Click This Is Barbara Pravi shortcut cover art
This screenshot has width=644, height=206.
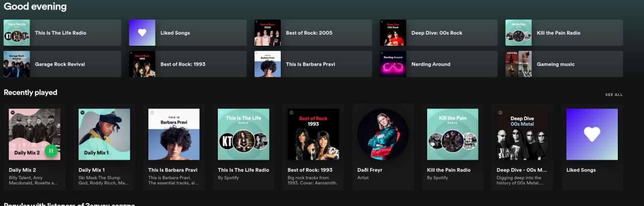click(267, 64)
